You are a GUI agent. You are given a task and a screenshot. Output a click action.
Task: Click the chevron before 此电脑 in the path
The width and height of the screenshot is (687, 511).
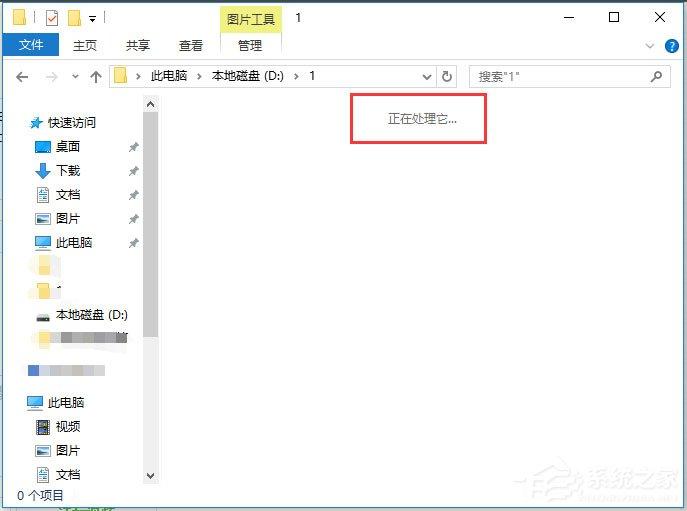pos(138,77)
